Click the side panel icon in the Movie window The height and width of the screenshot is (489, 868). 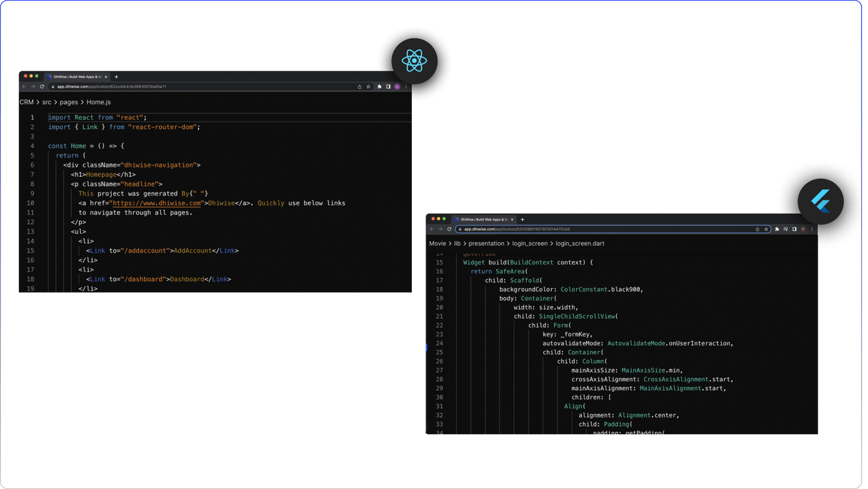click(x=795, y=229)
